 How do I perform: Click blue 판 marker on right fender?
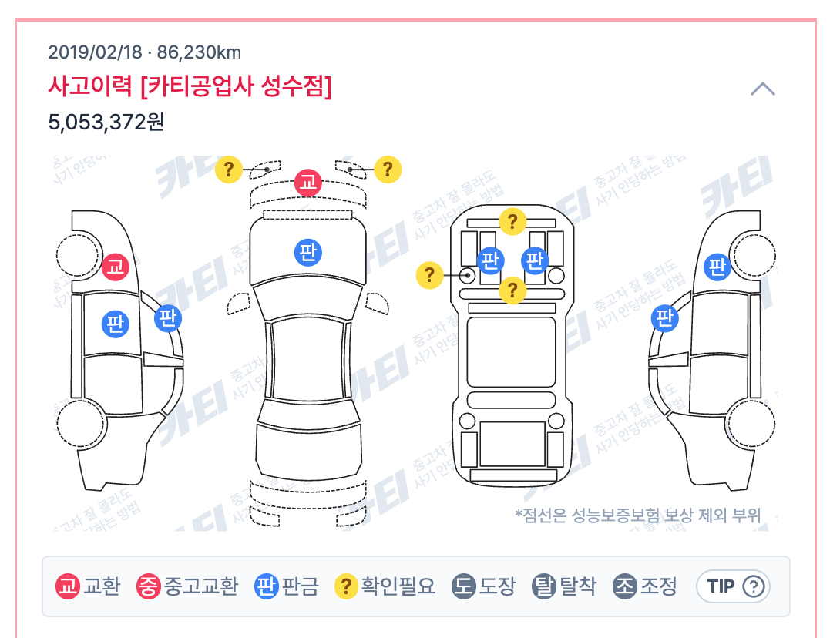718,267
